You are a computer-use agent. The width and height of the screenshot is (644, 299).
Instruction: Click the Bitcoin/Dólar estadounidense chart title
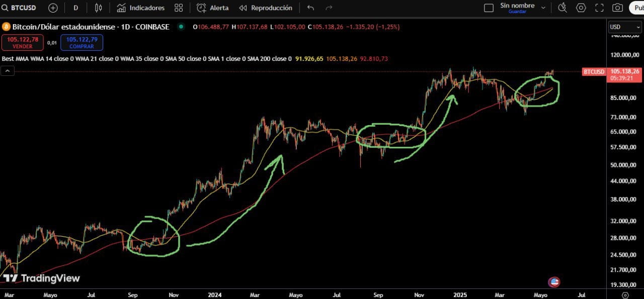click(91, 27)
